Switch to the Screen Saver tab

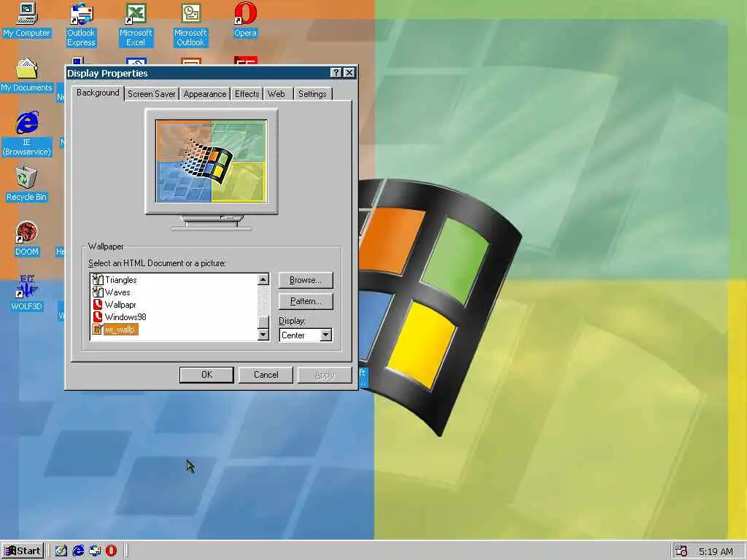(152, 94)
